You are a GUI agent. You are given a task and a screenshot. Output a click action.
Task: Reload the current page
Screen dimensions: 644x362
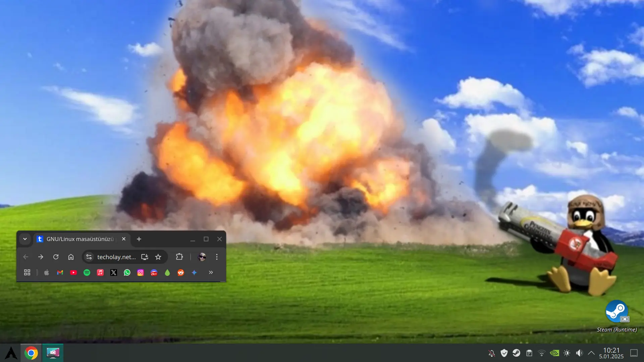click(x=56, y=257)
